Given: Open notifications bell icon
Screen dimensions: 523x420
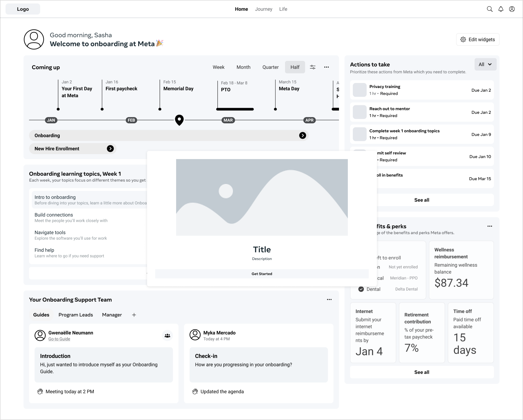Looking at the screenshot, I should (x=501, y=9).
